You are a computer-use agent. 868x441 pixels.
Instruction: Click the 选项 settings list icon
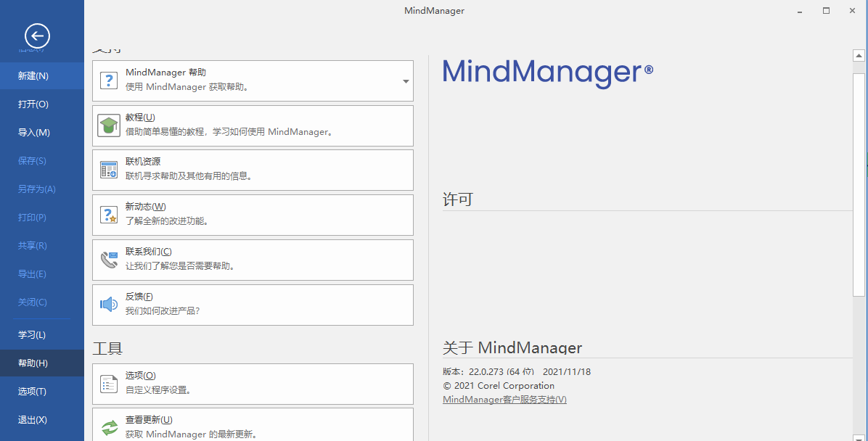coord(110,384)
